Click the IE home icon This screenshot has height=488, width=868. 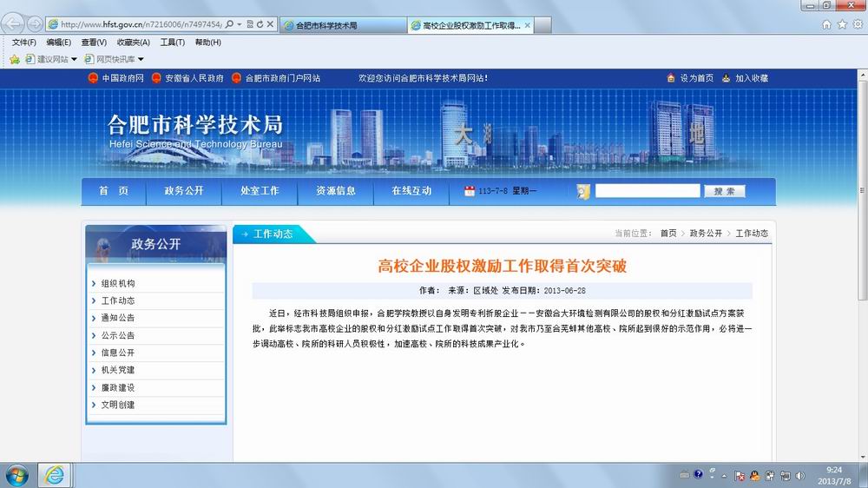(x=826, y=24)
